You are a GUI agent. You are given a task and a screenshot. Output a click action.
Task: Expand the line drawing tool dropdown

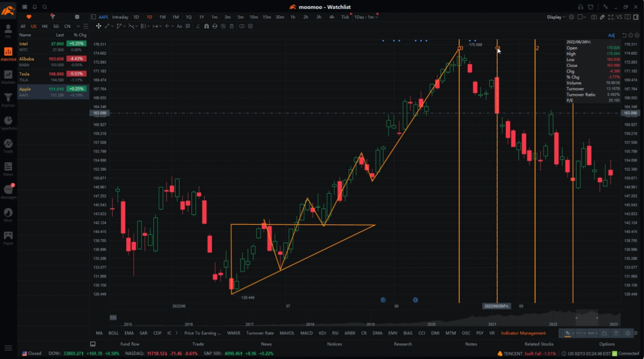click(x=112, y=26)
